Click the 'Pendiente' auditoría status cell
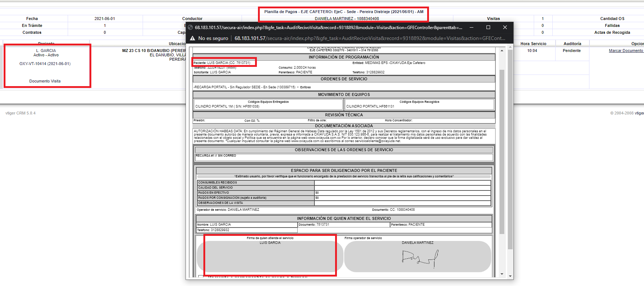Screen dimensions: 644x286 pyautogui.click(x=572, y=51)
